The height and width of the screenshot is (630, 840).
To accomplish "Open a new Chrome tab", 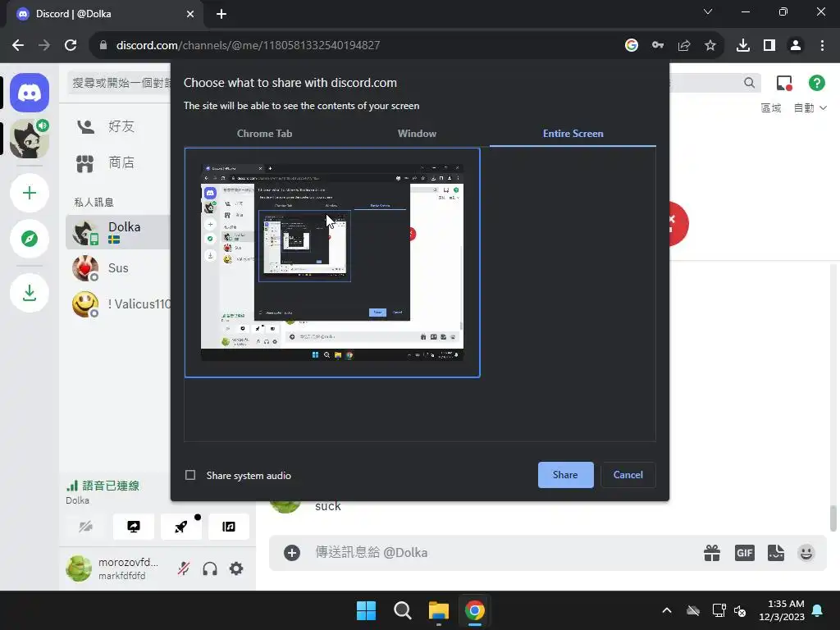I will [221, 14].
